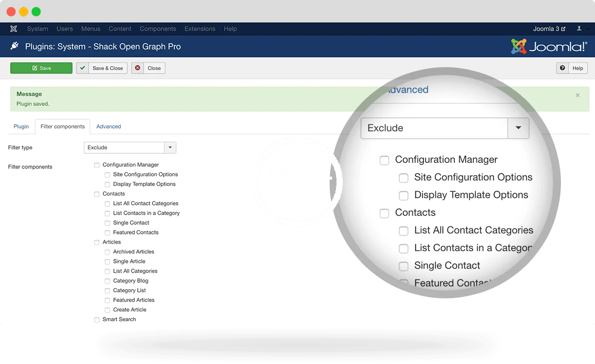Check the Configuration Manager checkbox
Screen dimensions: 595x364
[x=97, y=165]
